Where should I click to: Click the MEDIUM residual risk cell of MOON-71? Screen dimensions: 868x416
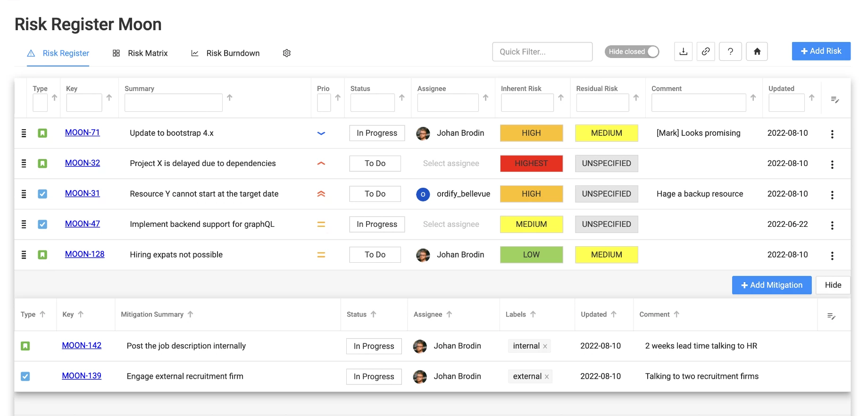point(607,133)
